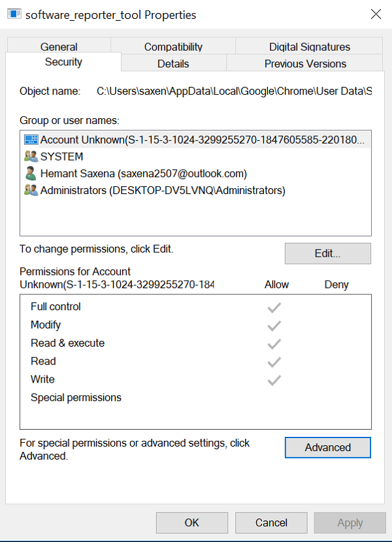Switch to the General tab
Image resolution: width=392 pixels, height=542 pixels.
coord(59,46)
